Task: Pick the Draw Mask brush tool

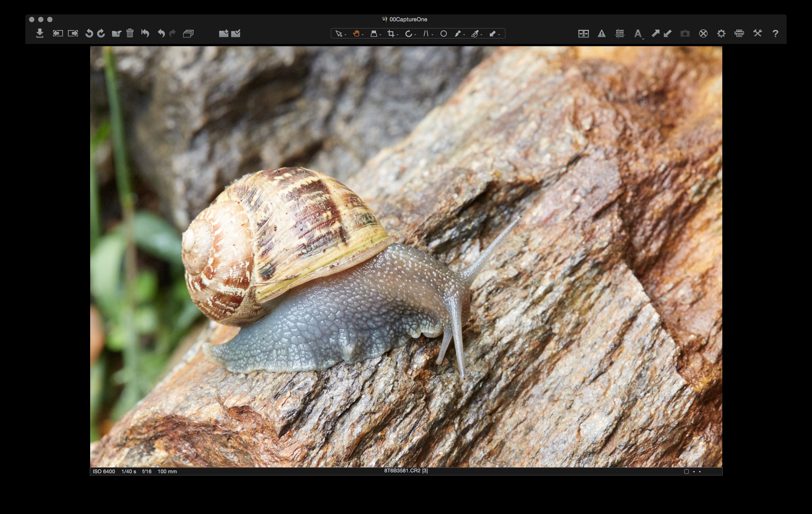Action: pos(458,34)
